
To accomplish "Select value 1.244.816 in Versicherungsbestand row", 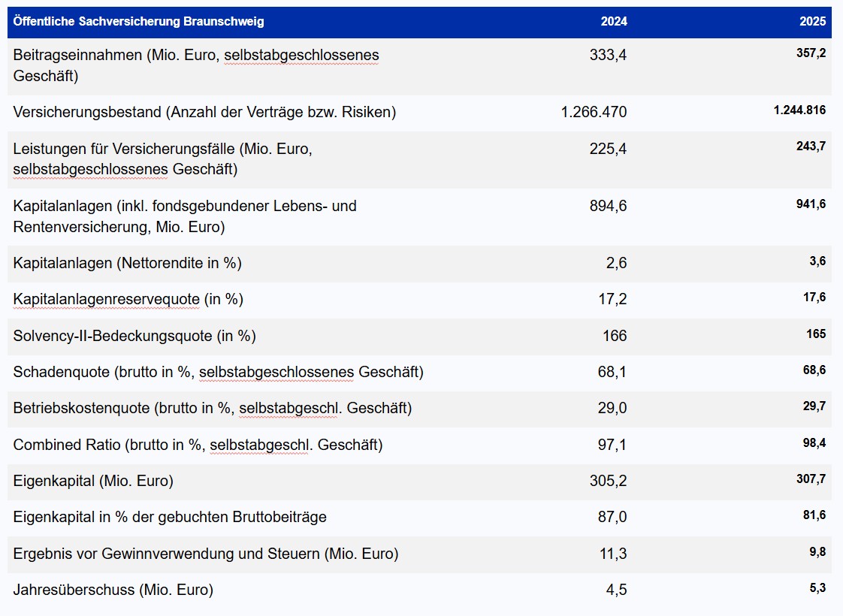I will coord(799,110).
